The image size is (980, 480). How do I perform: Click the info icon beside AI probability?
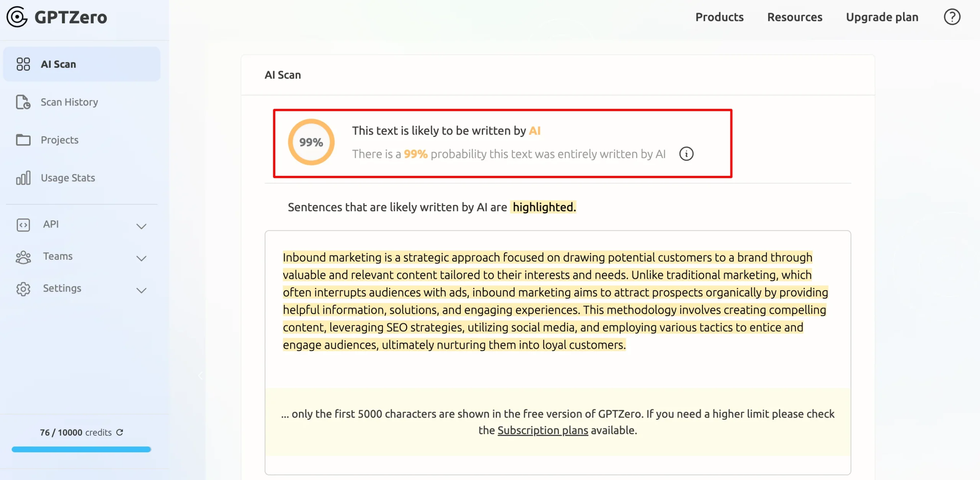point(686,154)
